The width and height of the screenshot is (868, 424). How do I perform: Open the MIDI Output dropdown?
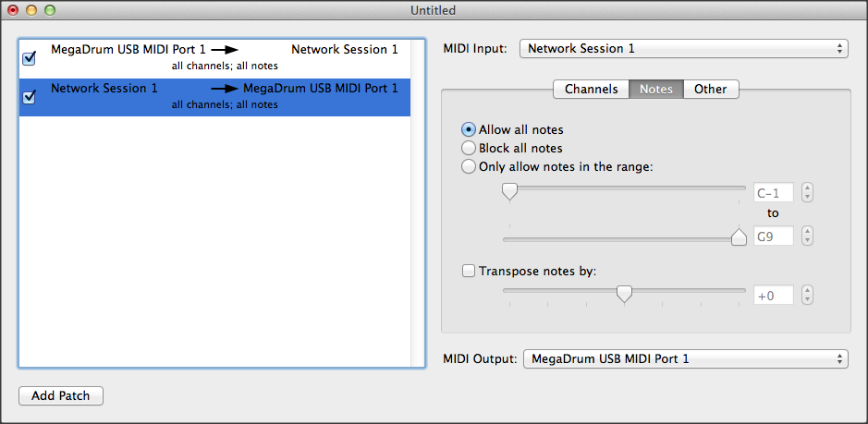pyautogui.click(x=685, y=358)
